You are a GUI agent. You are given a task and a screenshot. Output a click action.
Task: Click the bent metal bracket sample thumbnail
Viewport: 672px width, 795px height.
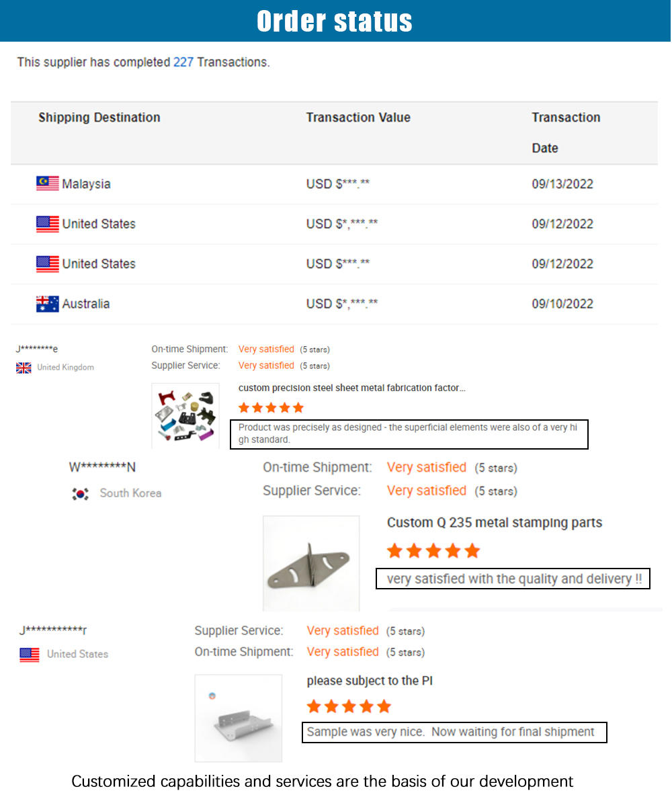click(239, 718)
